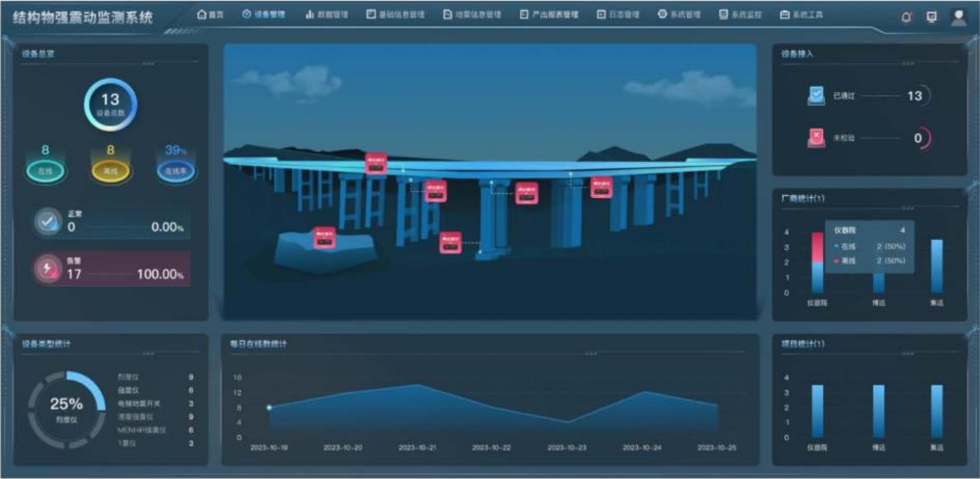The width and height of the screenshot is (980, 479).
Task: Click the 项目统计(1) panel title
Action: [x=804, y=344]
